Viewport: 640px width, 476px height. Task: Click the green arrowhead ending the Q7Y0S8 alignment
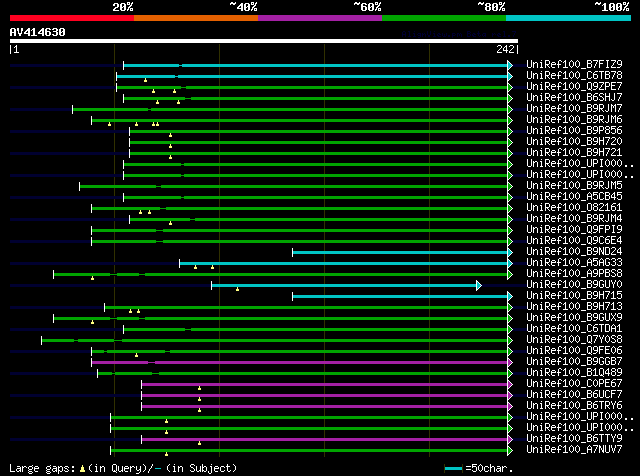click(x=510, y=340)
